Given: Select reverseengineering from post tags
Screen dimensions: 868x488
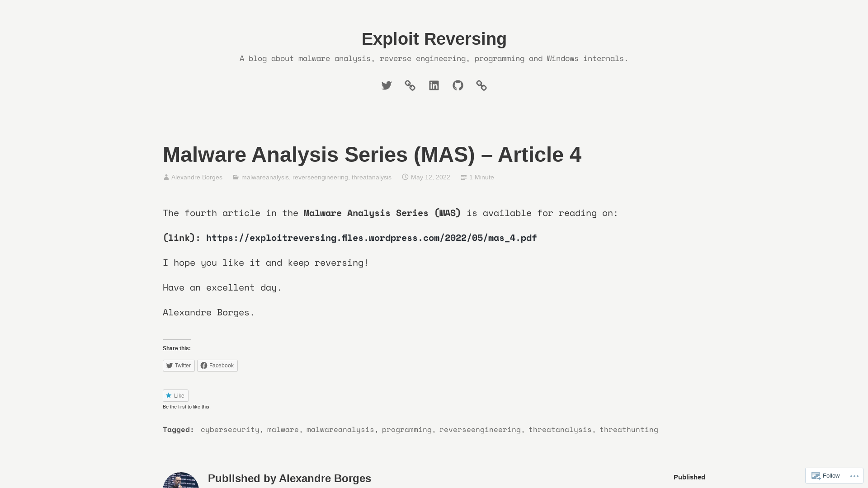Looking at the screenshot, I should pyautogui.click(x=481, y=430).
